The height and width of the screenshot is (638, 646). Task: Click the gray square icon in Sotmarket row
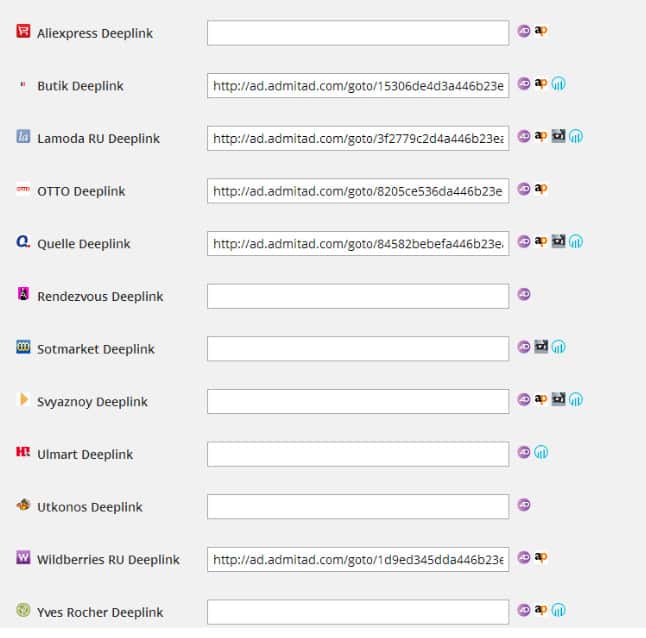541,347
